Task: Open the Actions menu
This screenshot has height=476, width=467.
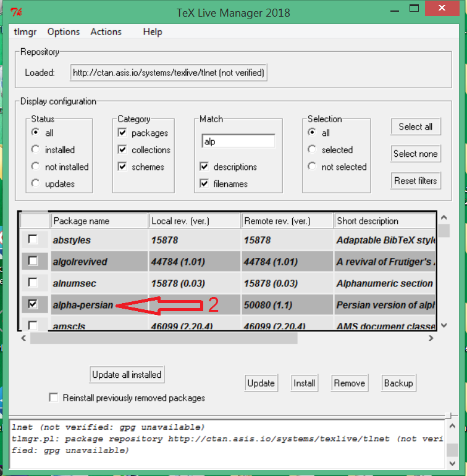Action: [x=106, y=32]
